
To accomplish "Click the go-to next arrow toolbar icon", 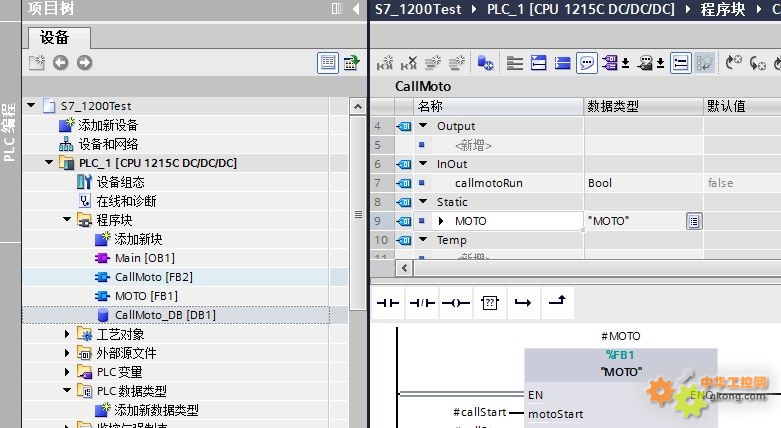I will click(x=758, y=63).
